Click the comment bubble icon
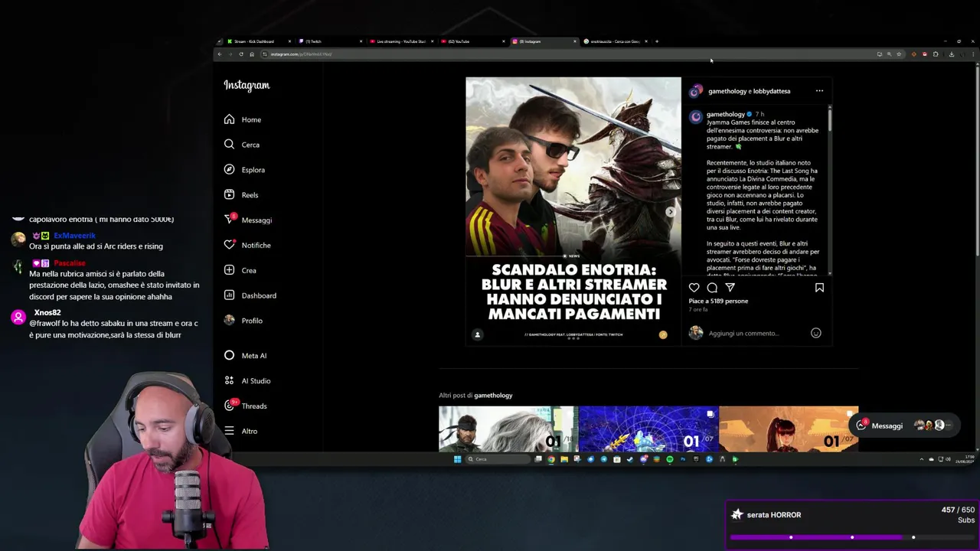This screenshot has height=551, width=980. click(x=712, y=288)
